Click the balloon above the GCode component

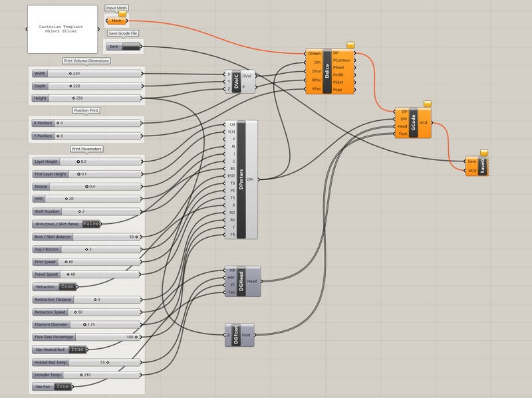(x=428, y=103)
